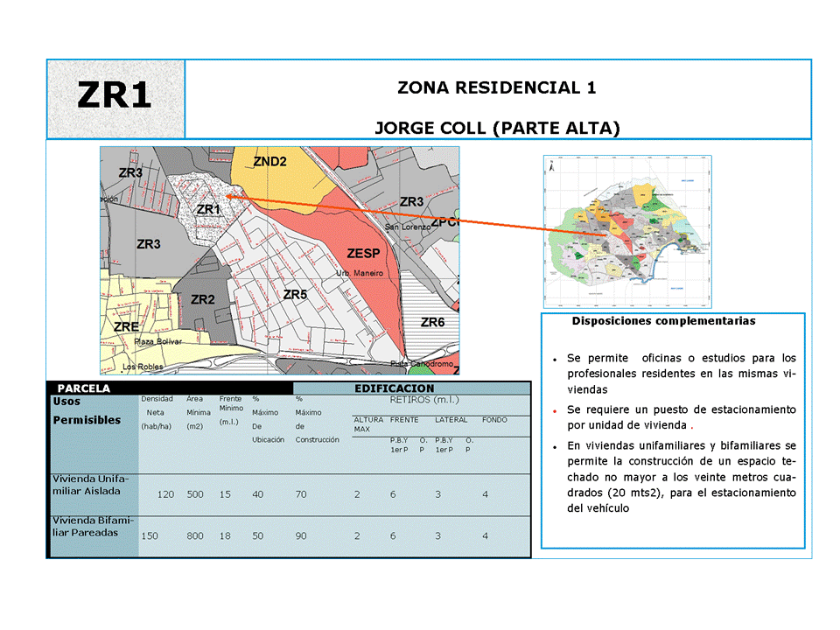840x630 pixels.
Task: Click the 'Densidad Neta (hab/ha)' column header
Action: click(x=157, y=412)
